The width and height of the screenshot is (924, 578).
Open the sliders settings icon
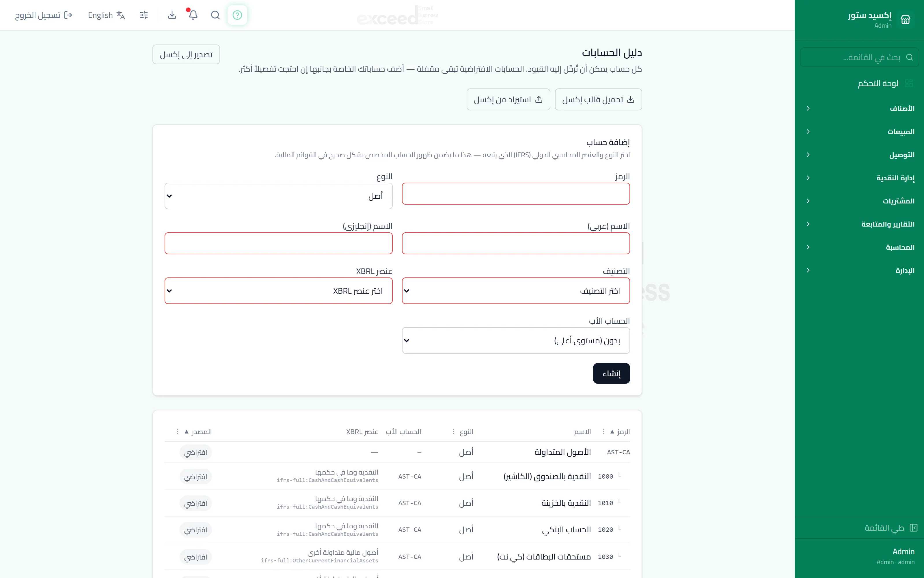tap(144, 15)
